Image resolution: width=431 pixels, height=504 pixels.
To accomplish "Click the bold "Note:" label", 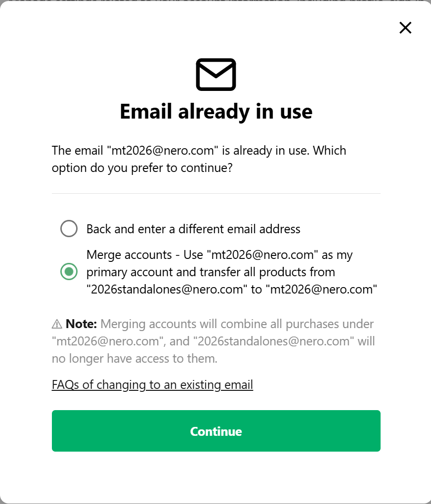I will (x=82, y=324).
